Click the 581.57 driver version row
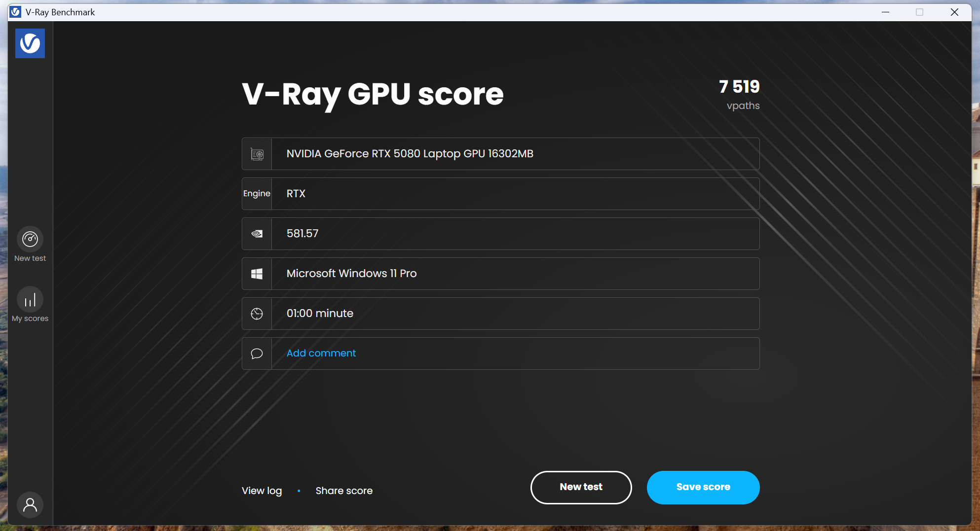Viewport: 980px width, 531px height. (x=515, y=234)
